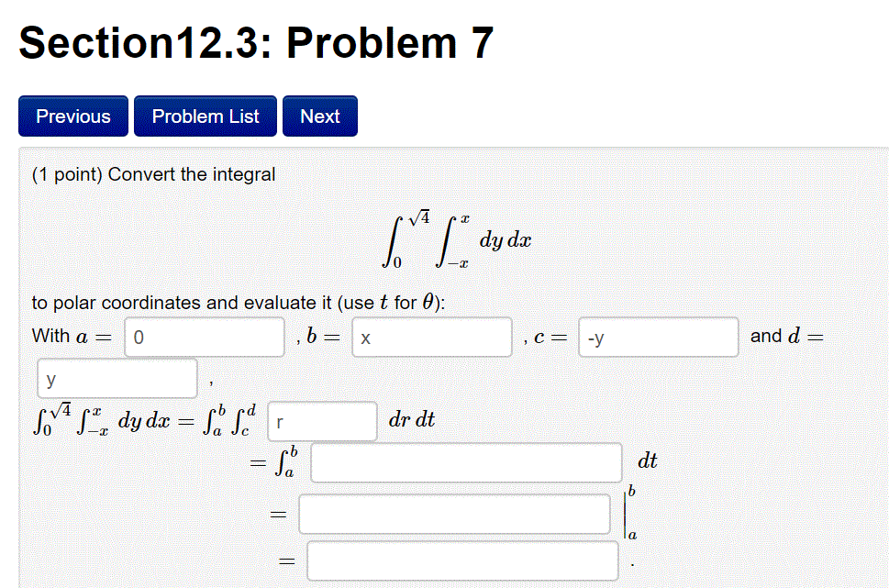This screenshot has width=889, height=588.
Task: Click the Previous navigation button
Action: coord(72,116)
